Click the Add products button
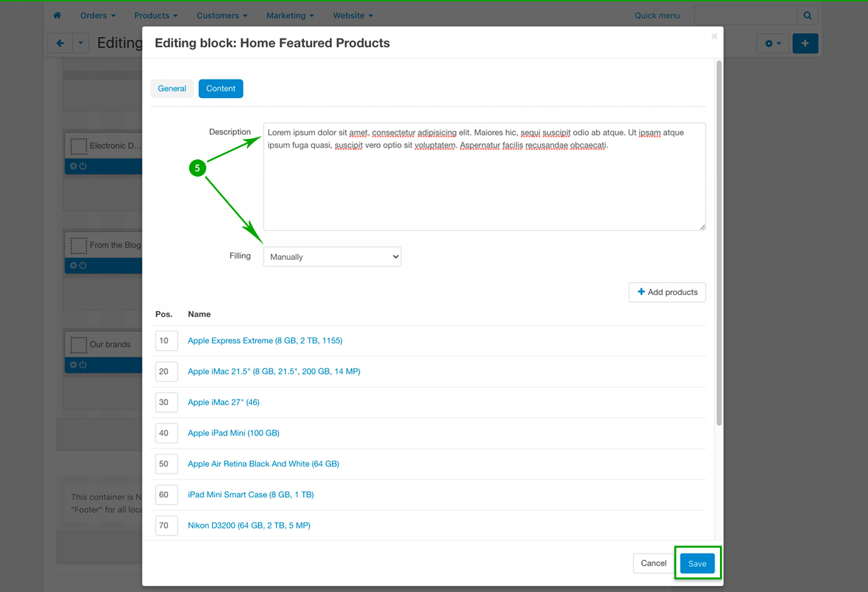Screen dimensions: 868x592 click(667, 292)
